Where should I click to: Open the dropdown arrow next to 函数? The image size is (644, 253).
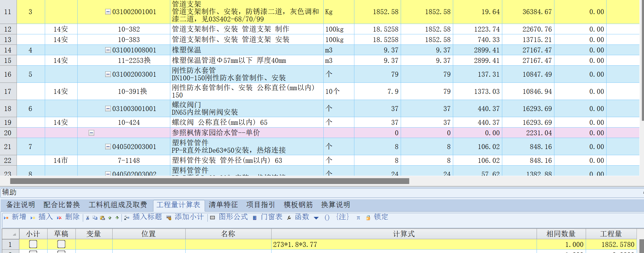point(316,218)
